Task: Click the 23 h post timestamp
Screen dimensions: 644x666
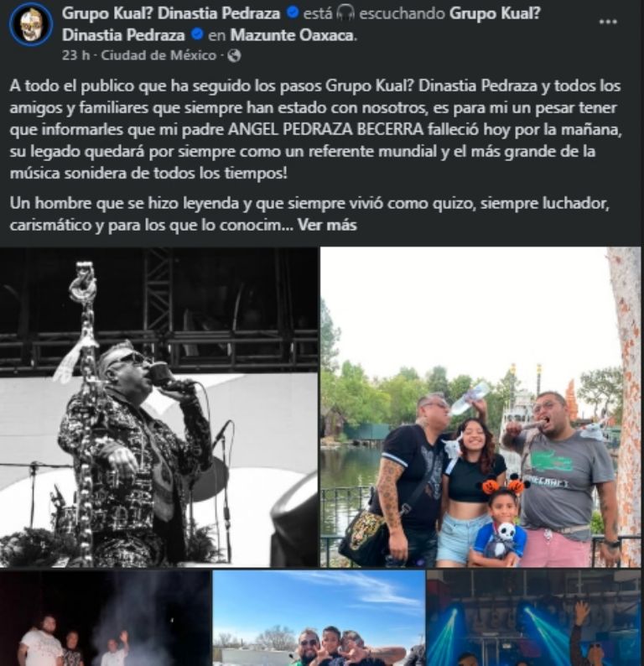Action: [76, 55]
